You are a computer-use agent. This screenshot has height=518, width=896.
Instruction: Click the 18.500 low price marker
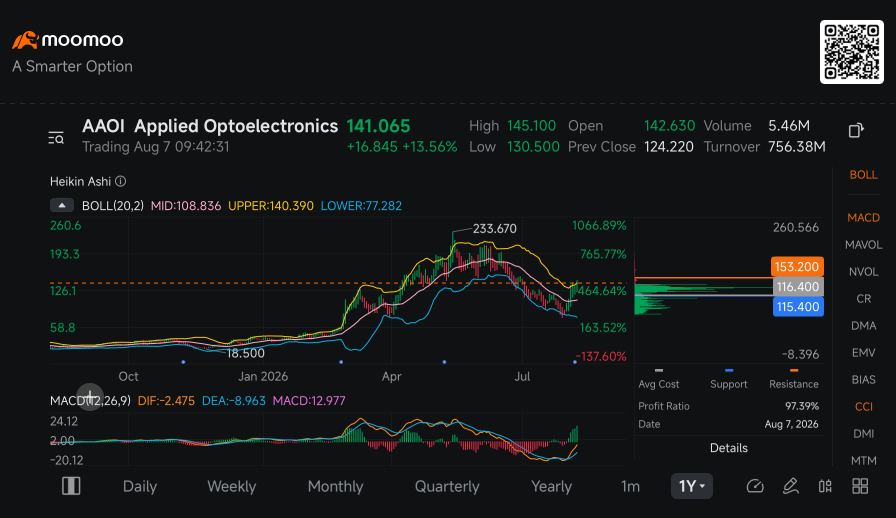point(246,353)
